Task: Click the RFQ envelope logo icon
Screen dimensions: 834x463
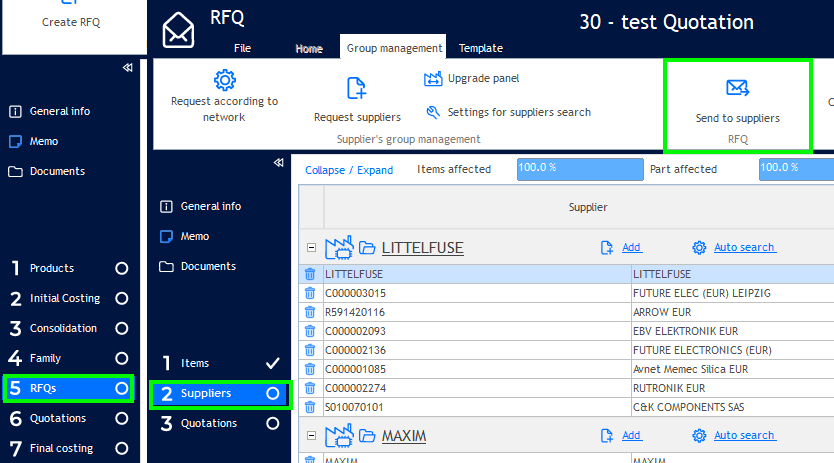Action: pos(178,30)
